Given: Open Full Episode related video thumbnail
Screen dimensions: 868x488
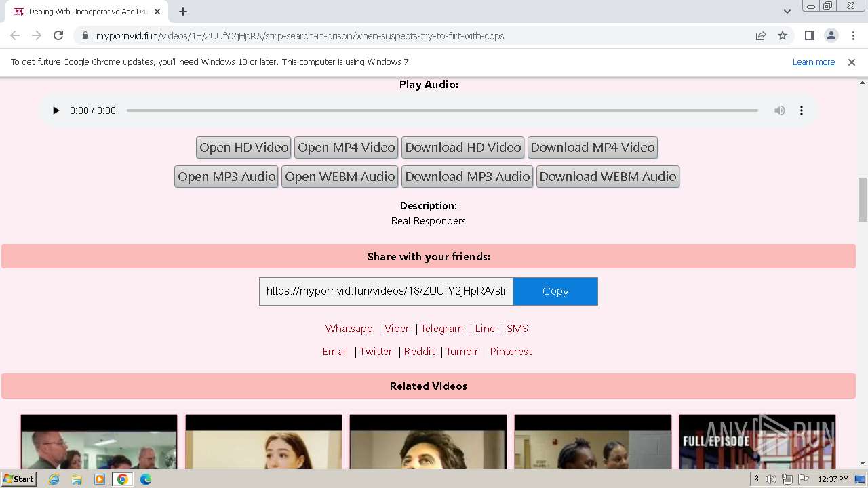Looking at the screenshot, I should click(757, 442).
